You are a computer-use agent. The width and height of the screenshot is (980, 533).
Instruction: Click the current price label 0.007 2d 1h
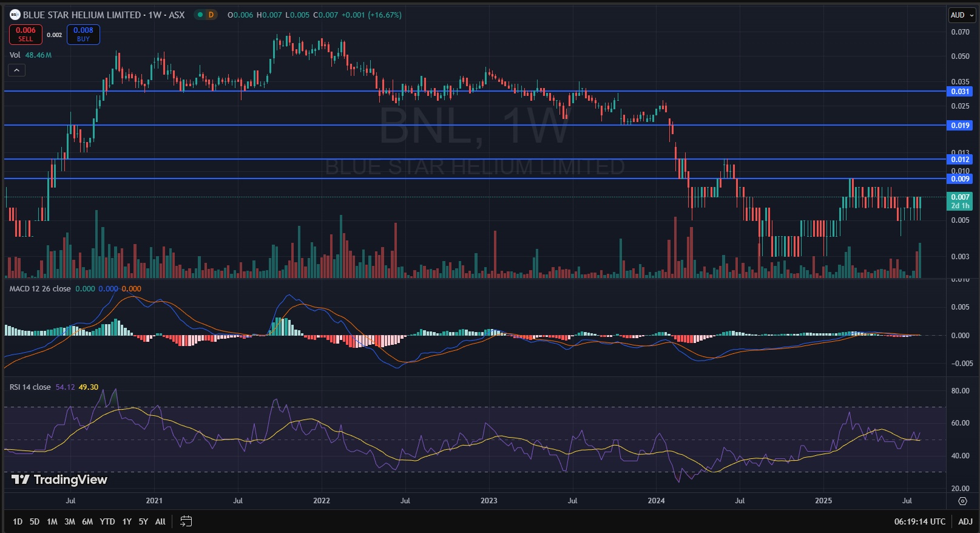pyautogui.click(x=960, y=202)
